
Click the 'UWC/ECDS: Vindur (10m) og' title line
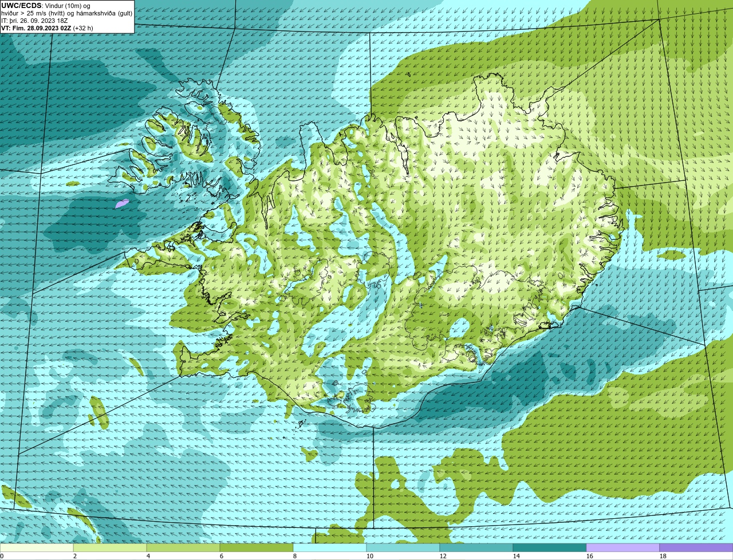point(46,5)
